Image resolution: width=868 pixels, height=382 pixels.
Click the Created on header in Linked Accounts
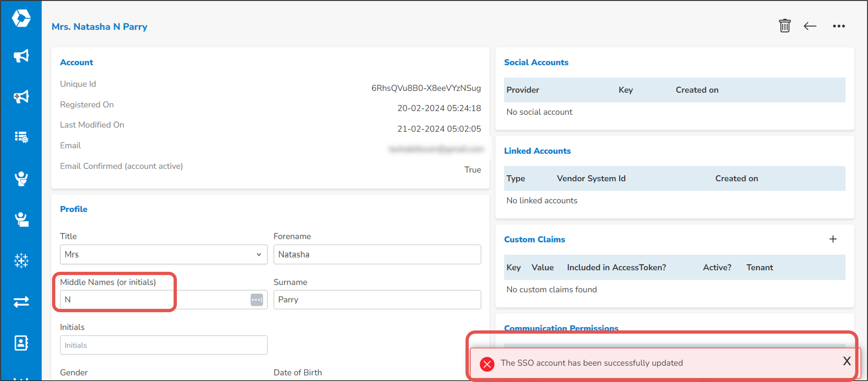[x=737, y=178]
